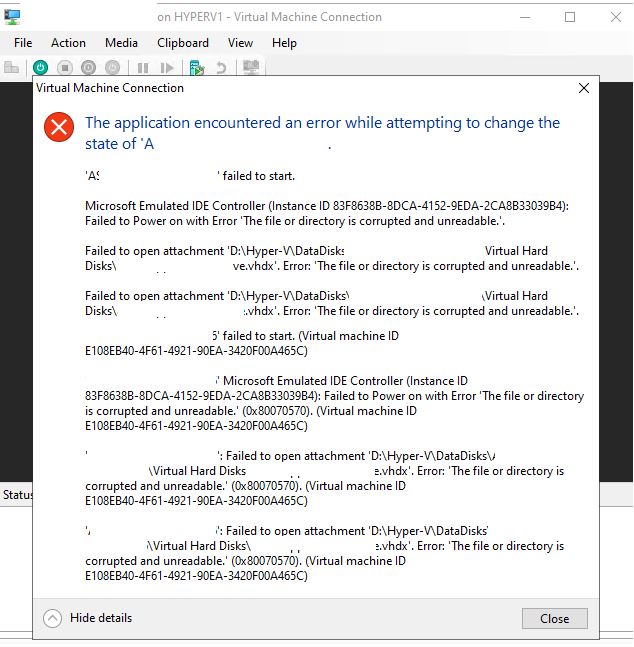The height and width of the screenshot is (647, 634).
Task: Click the Close button in error dialog
Action: click(x=554, y=619)
